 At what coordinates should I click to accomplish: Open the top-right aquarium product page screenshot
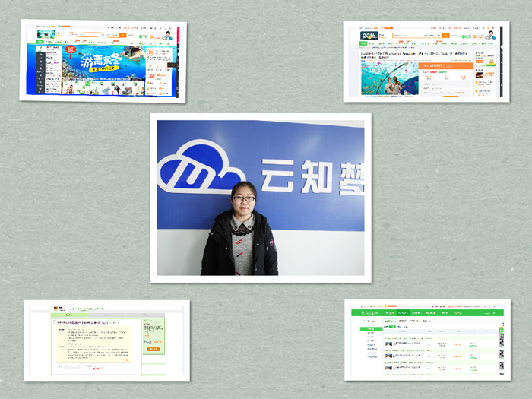pyautogui.click(x=426, y=62)
